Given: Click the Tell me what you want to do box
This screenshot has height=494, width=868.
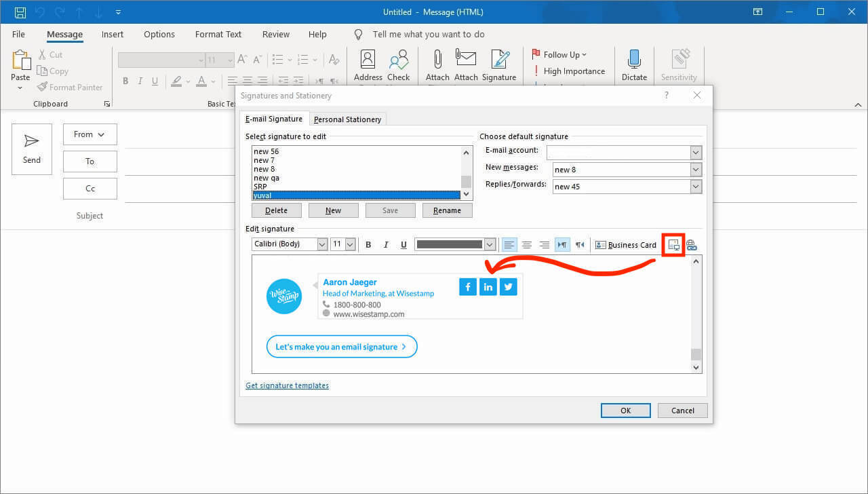Looking at the screenshot, I should click(429, 35).
